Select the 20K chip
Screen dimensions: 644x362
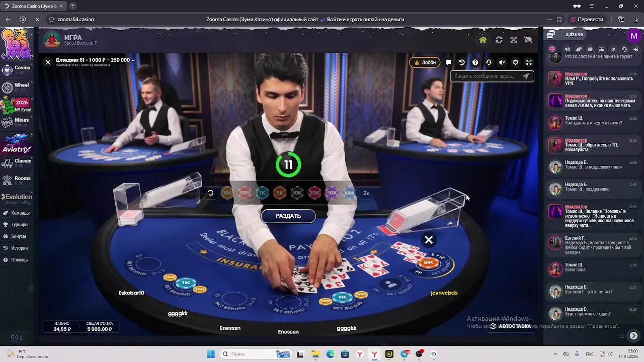click(314, 193)
